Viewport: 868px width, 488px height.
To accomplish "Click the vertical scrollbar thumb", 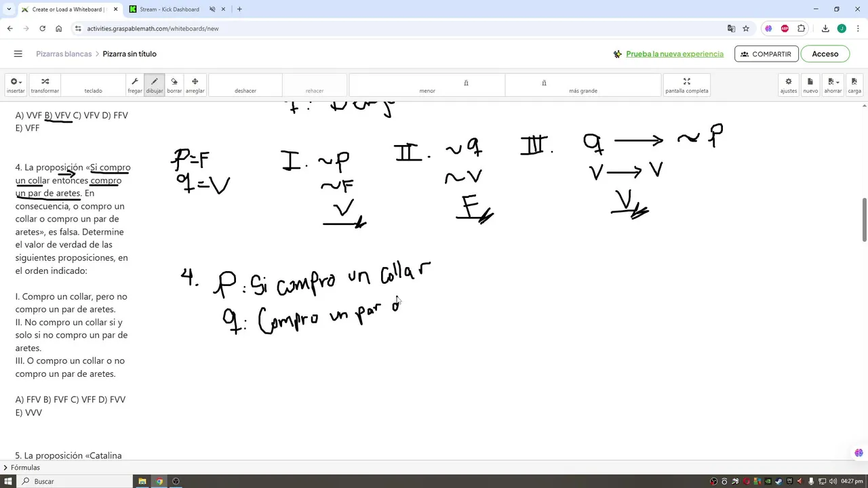I will [865, 220].
